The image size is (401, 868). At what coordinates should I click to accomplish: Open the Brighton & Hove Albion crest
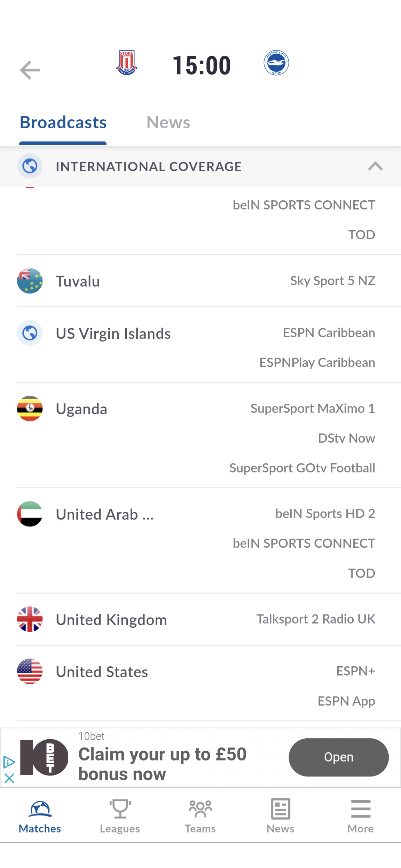[x=276, y=63]
